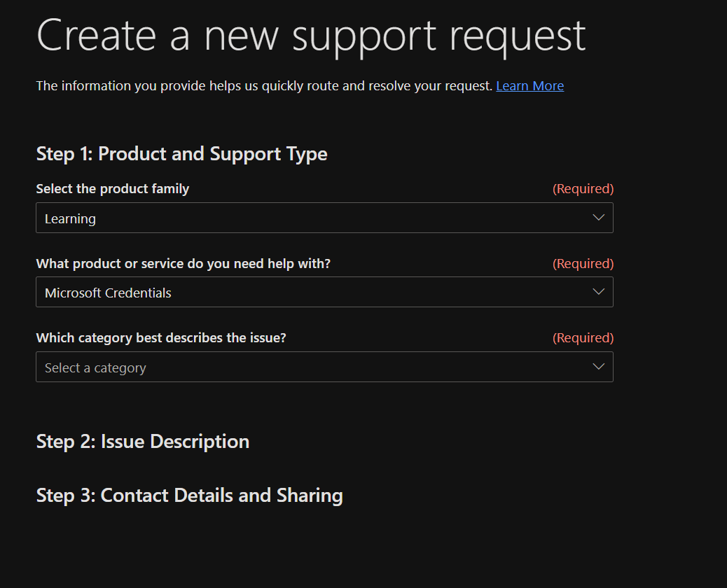This screenshot has width=727, height=588.
Task: Click the Required marker for product or service
Action: point(583,264)
